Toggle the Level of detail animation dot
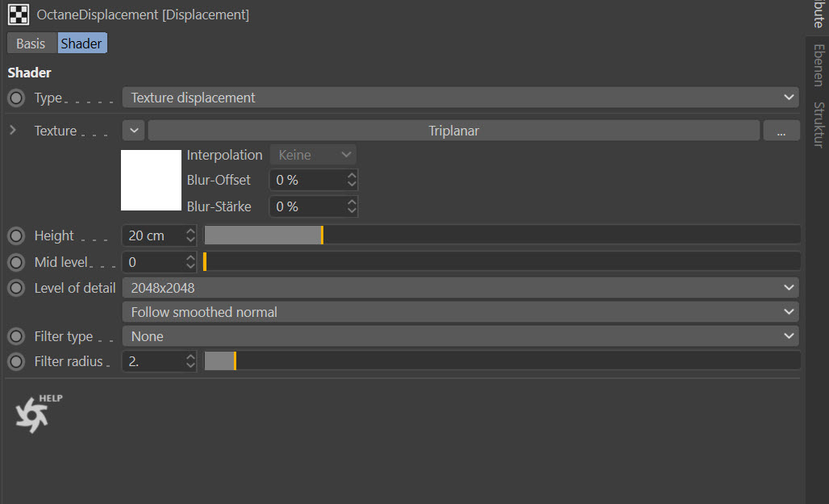 (16, 288)
